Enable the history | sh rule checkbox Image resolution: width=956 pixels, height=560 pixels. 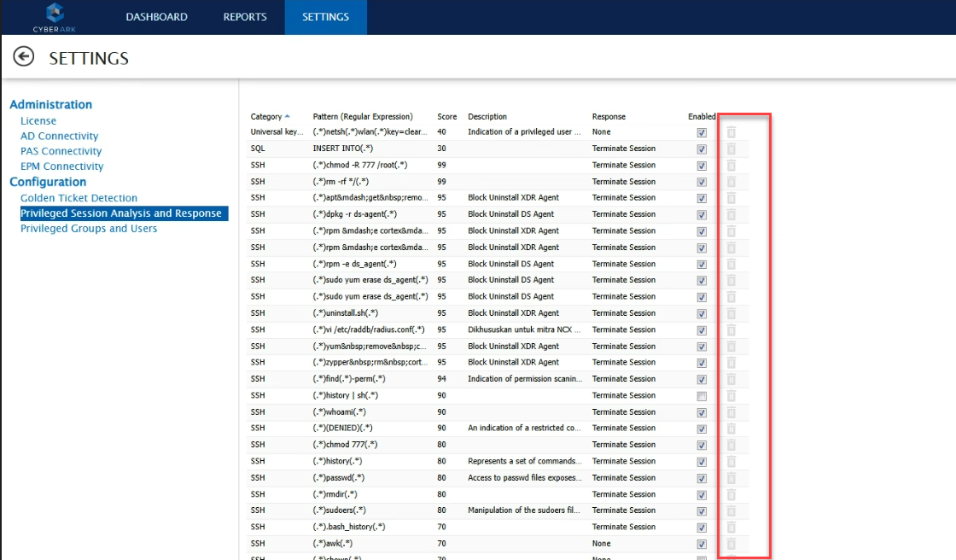pyautogui.click(x=702, y=396)
